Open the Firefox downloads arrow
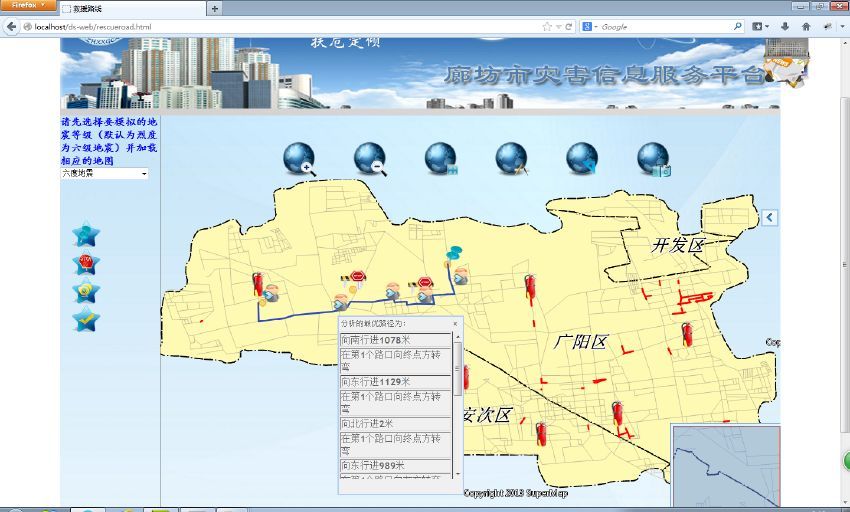Viewport: 850px width, 512px height. [785, 27]
